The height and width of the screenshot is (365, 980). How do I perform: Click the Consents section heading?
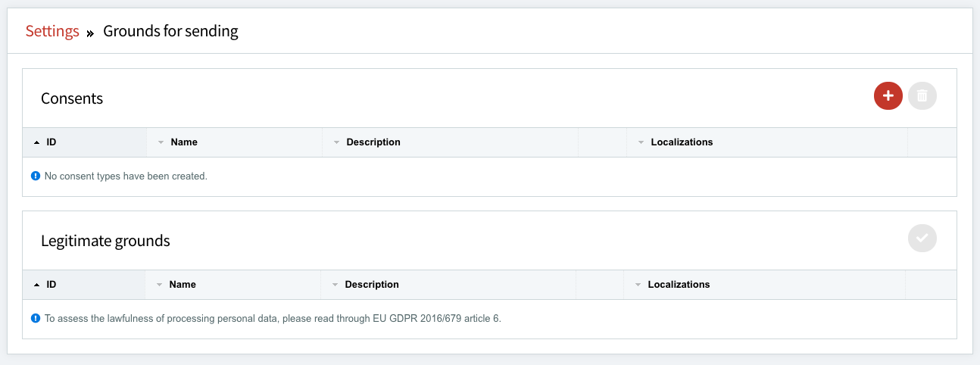pos(72,98)
